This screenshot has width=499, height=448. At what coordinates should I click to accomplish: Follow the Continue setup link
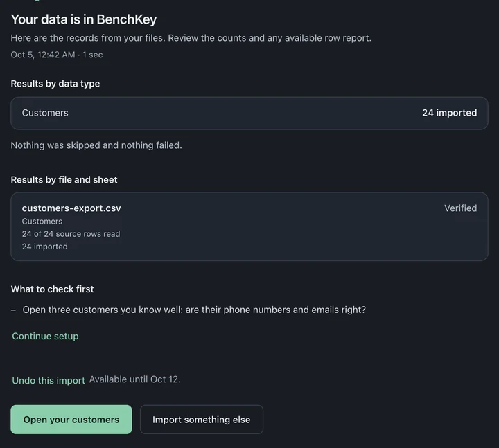tap(45, 336)
